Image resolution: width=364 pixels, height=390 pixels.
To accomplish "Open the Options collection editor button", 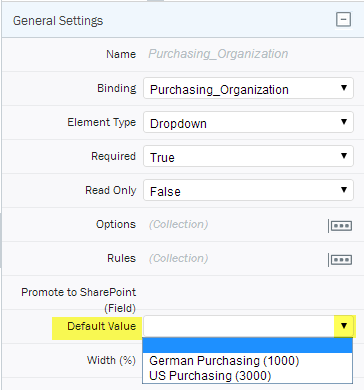I will 340,226.
